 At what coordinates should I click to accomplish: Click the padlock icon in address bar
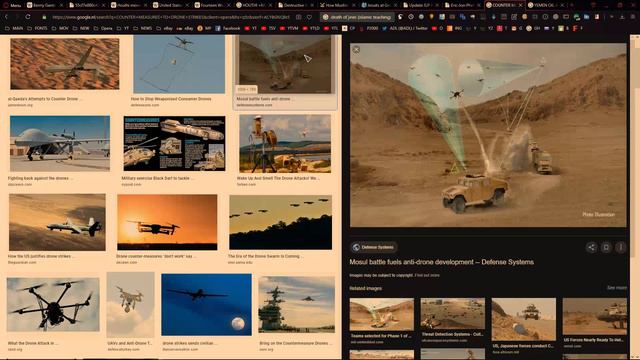(x=44, y=17)
